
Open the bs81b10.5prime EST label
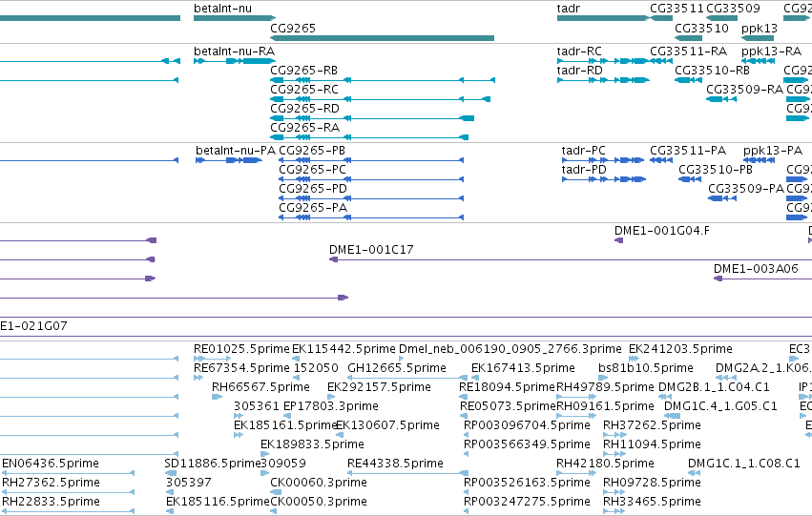pos(646,368)
